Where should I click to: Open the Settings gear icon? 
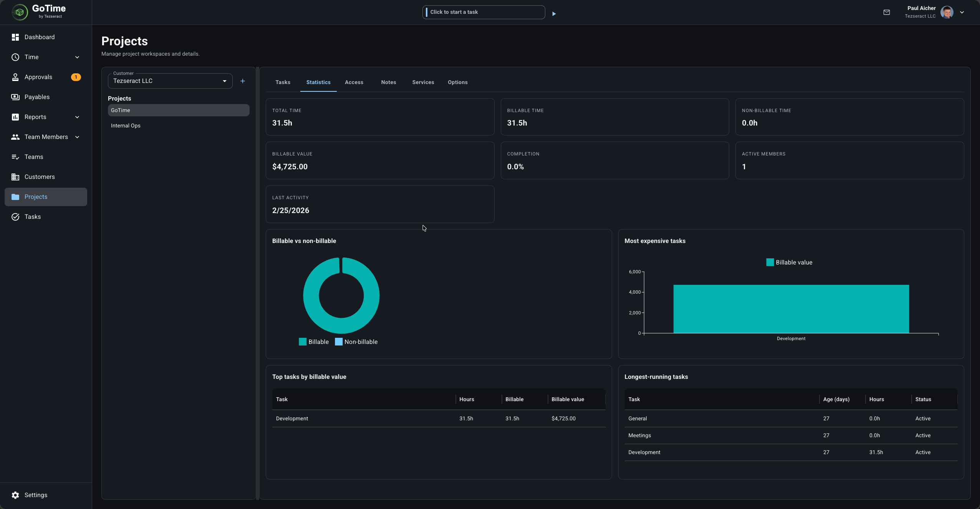point(15,495)
